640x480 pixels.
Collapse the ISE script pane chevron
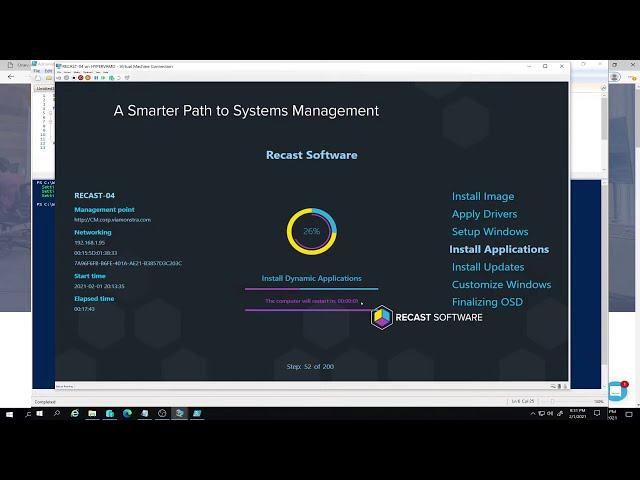[604, 88]
